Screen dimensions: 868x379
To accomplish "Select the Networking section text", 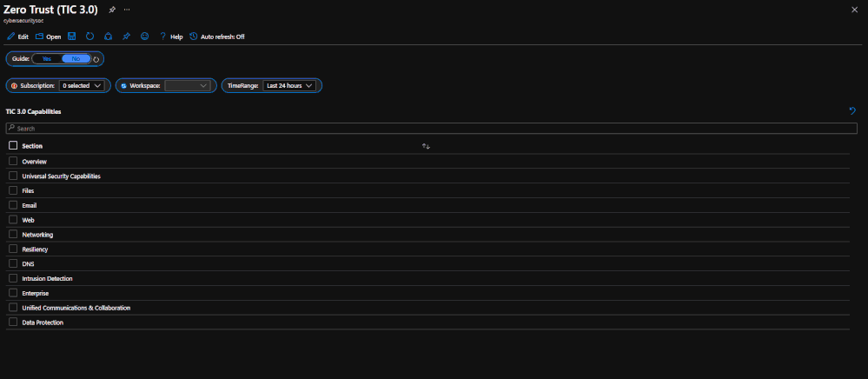I will (x=37, y=235).
